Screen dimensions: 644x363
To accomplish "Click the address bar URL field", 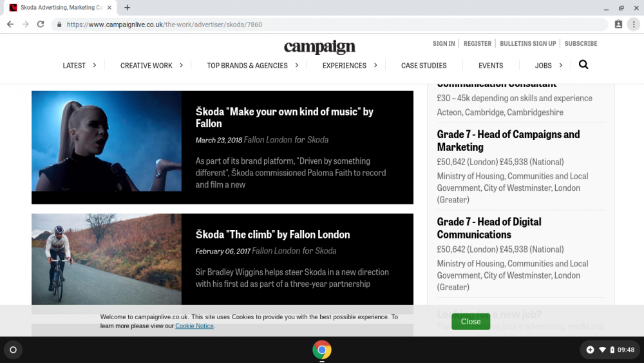I will pos(329,25).
